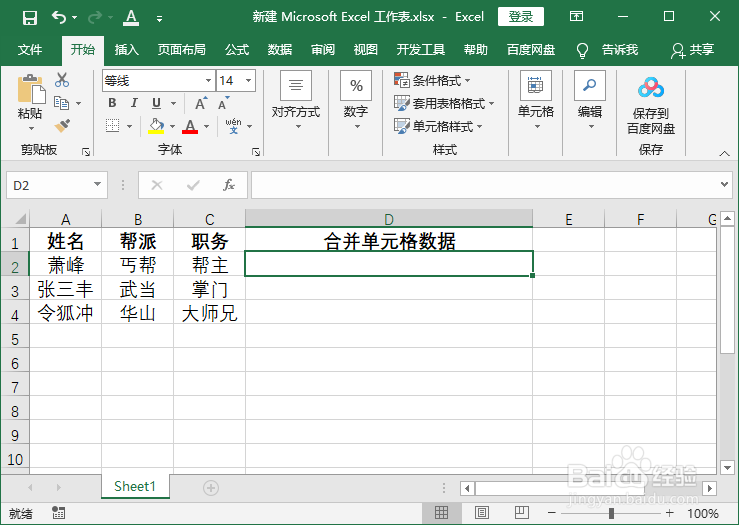Open the 数字 number format group
739x525 pixels.
356,100
